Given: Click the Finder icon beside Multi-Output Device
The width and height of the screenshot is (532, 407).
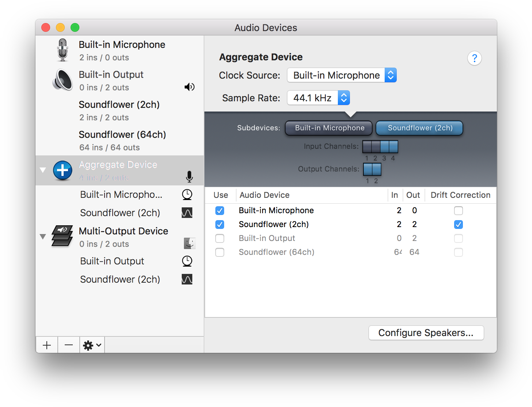Looking at the screenshot, I should [x=189, y=243].
